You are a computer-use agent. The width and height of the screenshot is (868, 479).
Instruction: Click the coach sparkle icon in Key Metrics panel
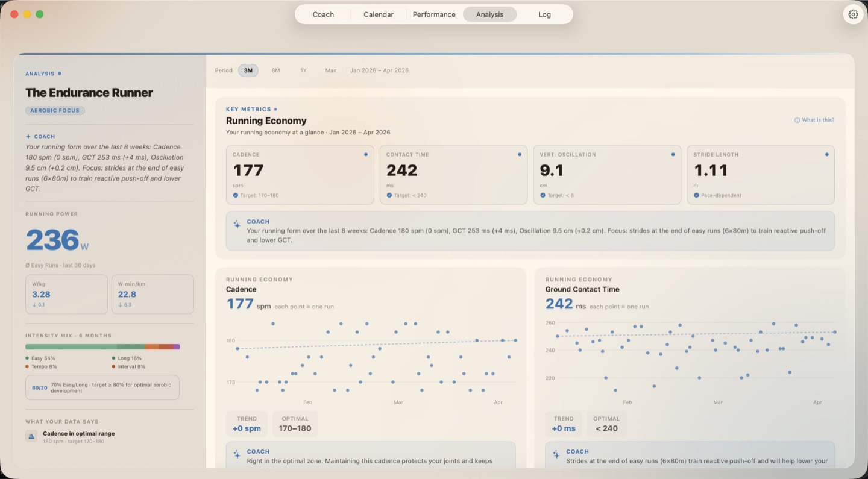236,224
